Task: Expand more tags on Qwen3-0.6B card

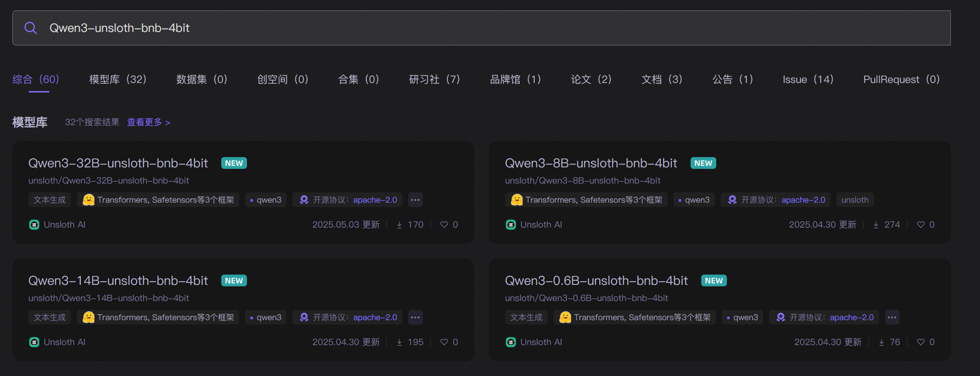Action: [892, 317]
